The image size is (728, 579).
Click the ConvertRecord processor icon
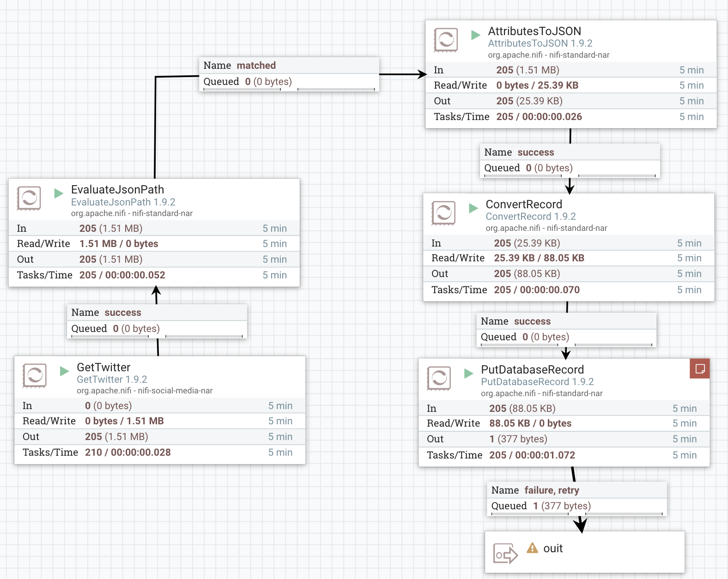(x=443, y=213)
